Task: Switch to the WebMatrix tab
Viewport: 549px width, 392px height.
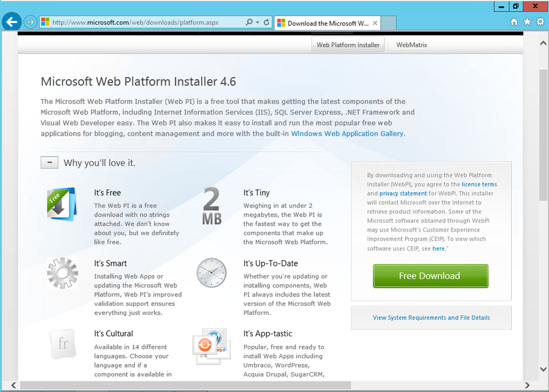Action: click(412, 45)
